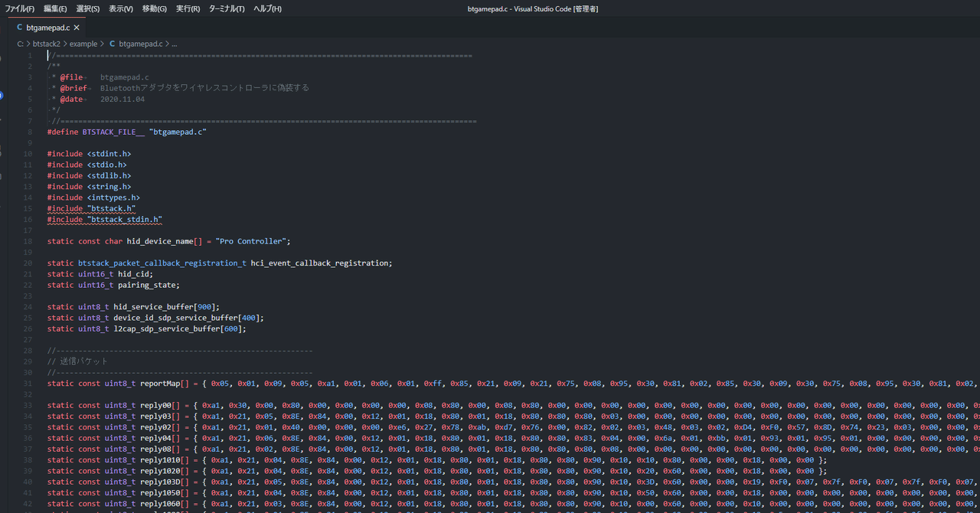The width and height of the screenshot is (980, 513).
Task: Open the 移動(G) menu
Action: coord(154,8)
